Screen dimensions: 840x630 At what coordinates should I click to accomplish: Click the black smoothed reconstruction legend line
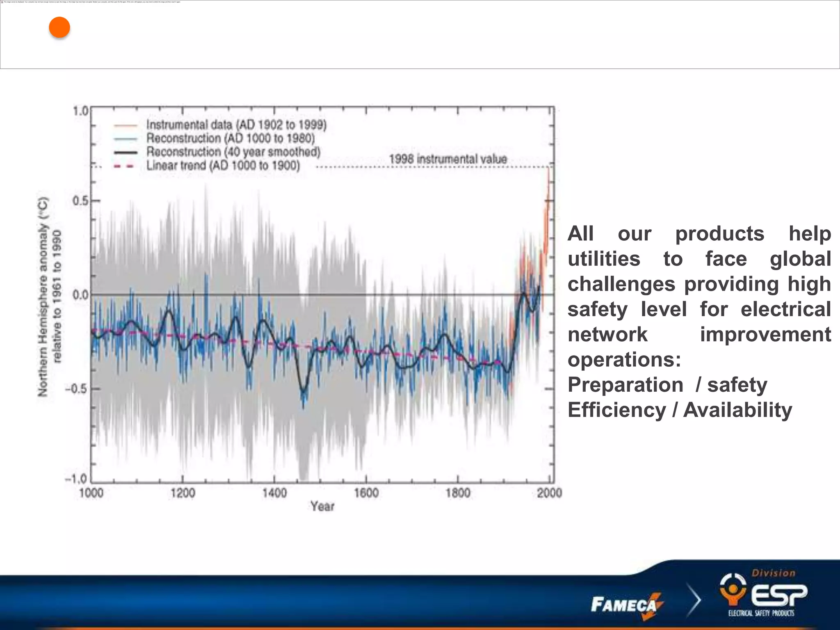(x=125, y=152)
